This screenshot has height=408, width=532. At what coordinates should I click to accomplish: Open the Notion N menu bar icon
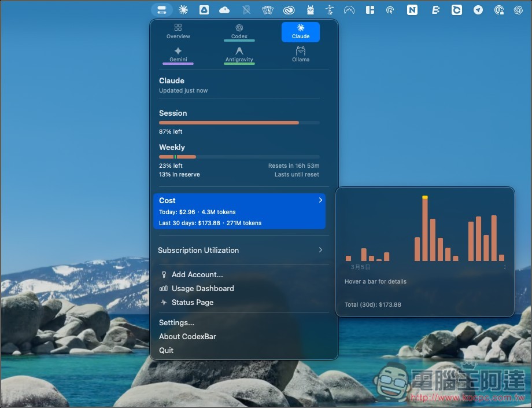[x=412, y=10]
